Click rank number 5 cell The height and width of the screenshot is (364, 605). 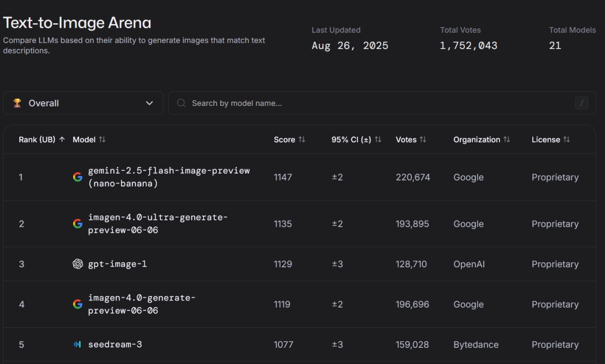click(21, 345)
